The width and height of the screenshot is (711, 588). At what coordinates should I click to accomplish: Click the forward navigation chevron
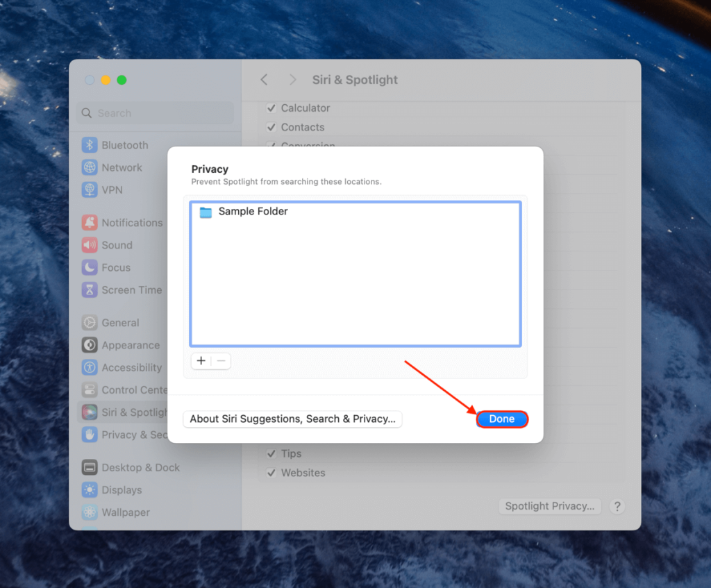point(292,80)
